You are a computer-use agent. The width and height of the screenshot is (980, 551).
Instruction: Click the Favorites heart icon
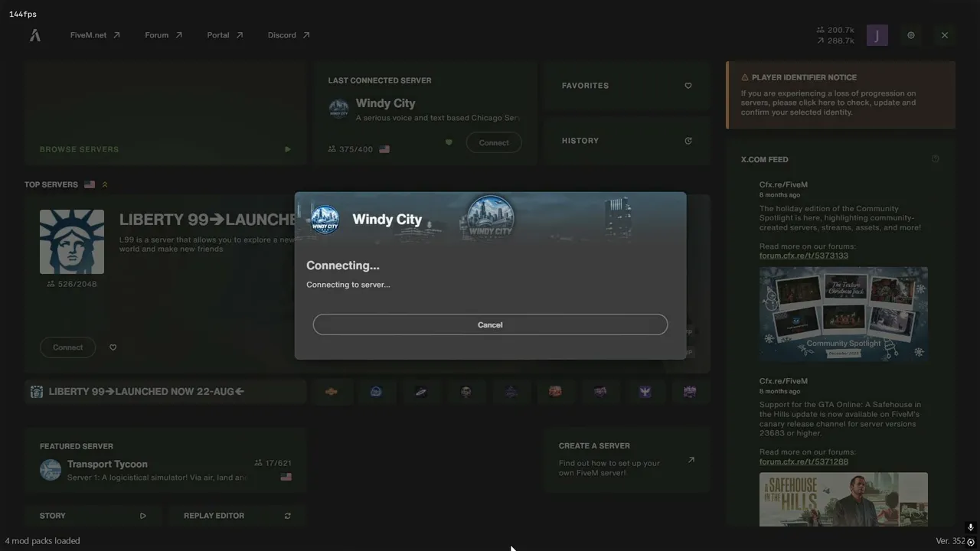tap(688, 86)
